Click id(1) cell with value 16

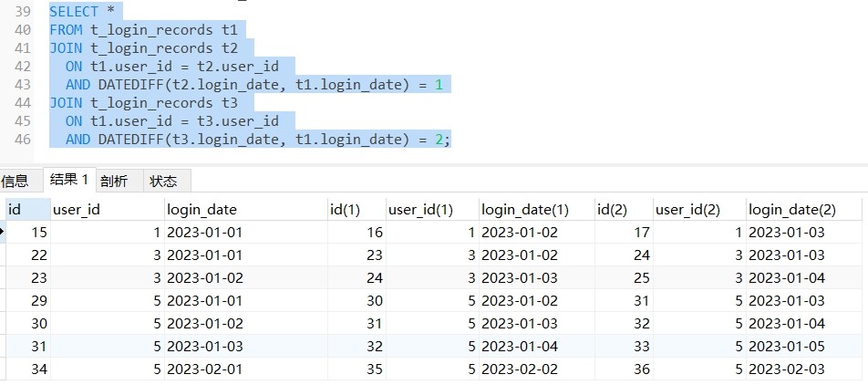point(356,232)
